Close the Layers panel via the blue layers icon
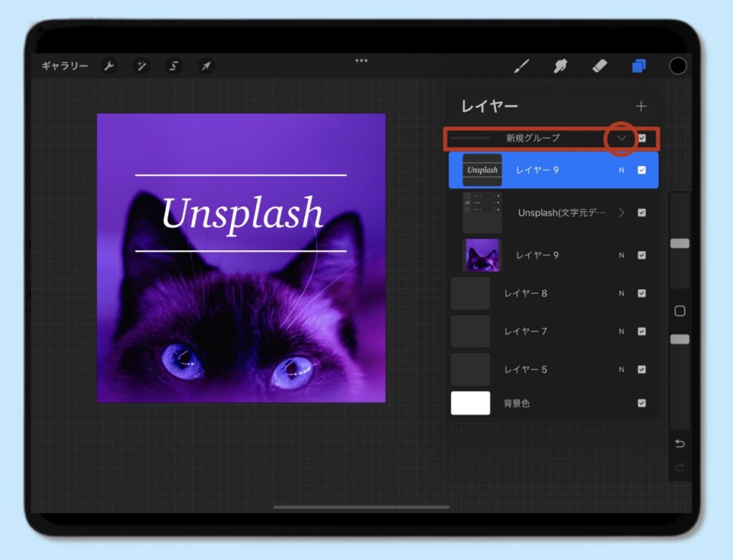 (x=639, y=66)
